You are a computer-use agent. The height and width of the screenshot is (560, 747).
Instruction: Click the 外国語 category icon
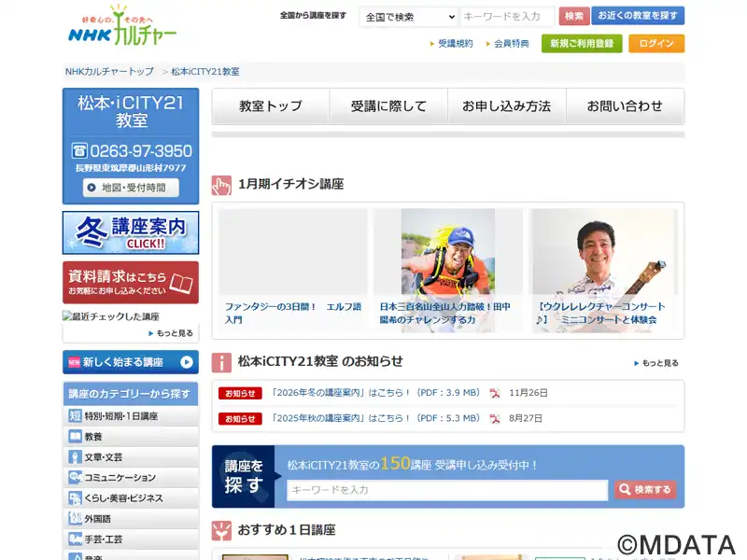click(76, 519)
